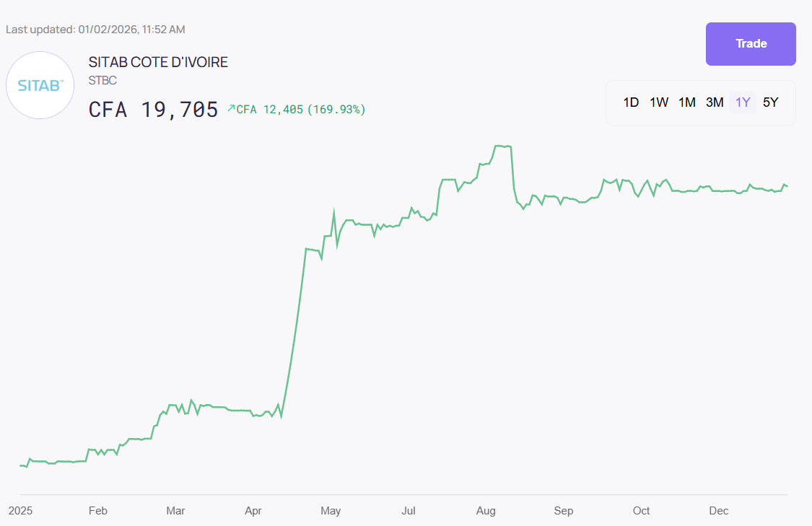Screen dimensions: 812x526
Task: Click the CFA 19,705 price
Action: (x=153, y=110)
